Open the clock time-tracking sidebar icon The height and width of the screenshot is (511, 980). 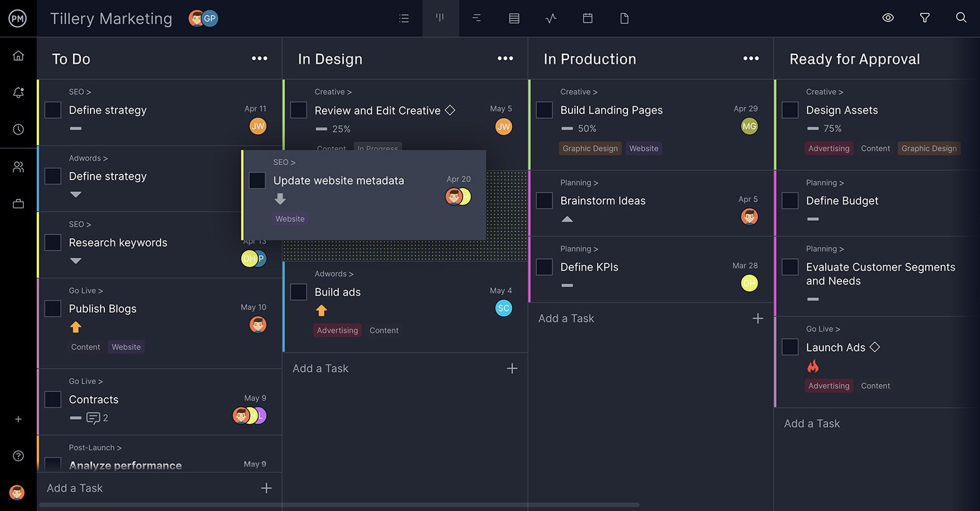point(18,129)
